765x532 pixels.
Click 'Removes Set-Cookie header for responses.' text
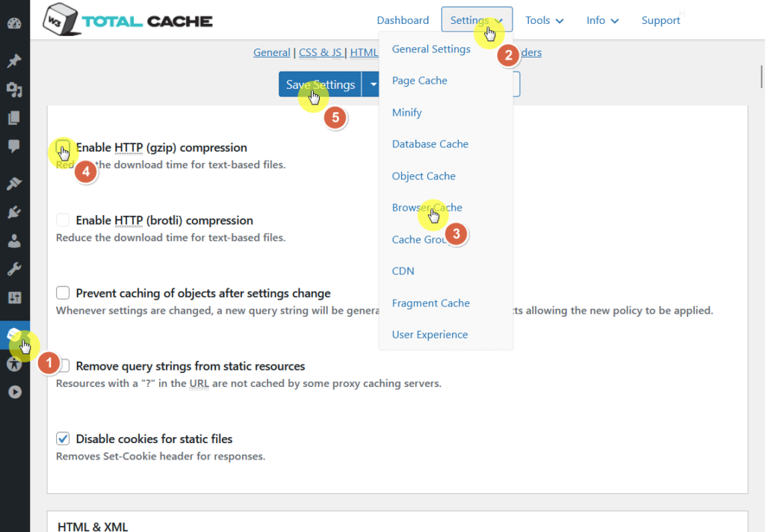click(x=161, y=457)
